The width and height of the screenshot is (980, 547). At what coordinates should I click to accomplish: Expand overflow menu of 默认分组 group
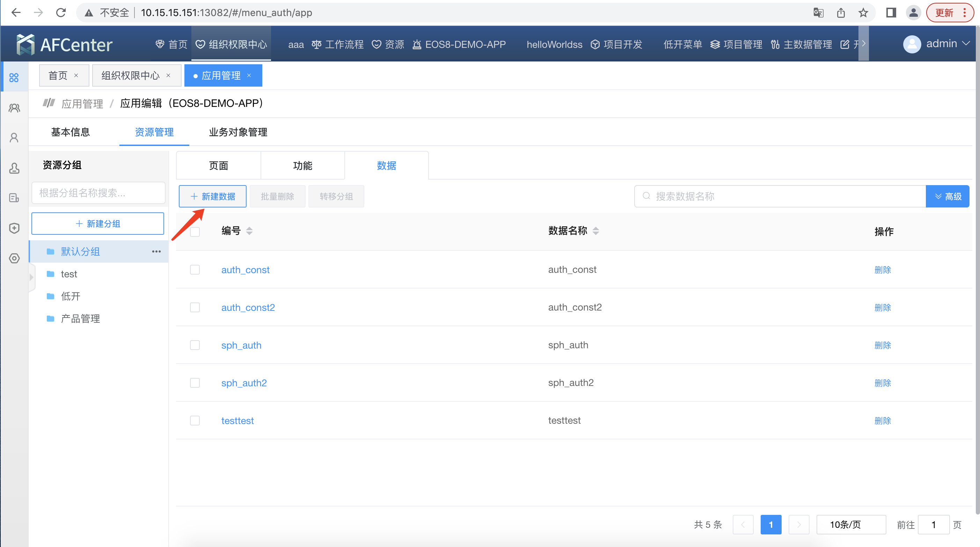pyautogui.click(x=156, y=251)
